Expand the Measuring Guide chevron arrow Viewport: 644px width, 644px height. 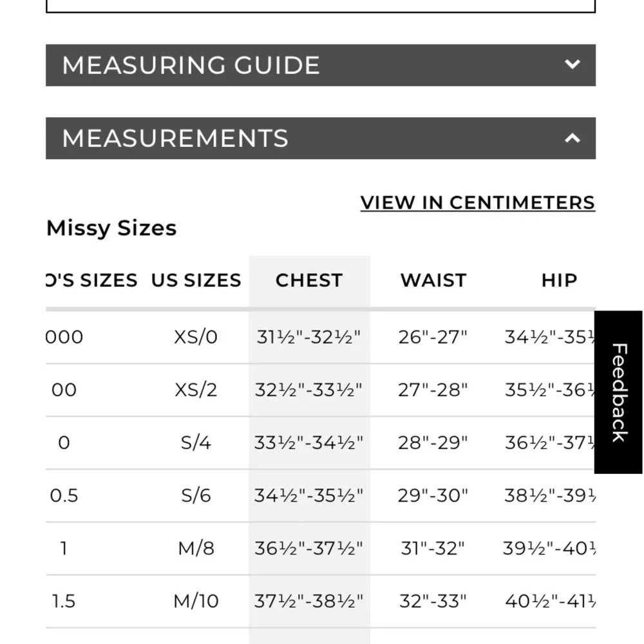click(x=572, y=64)
